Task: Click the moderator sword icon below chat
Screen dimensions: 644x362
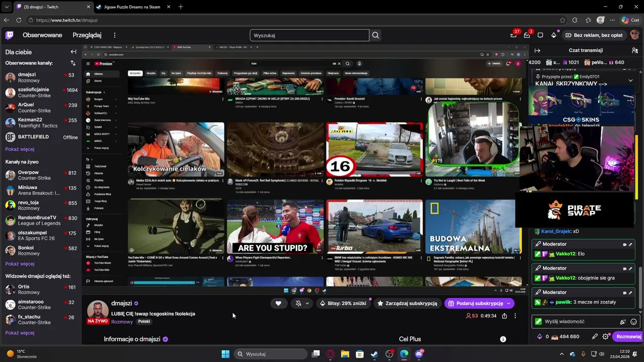Action: 595,337
